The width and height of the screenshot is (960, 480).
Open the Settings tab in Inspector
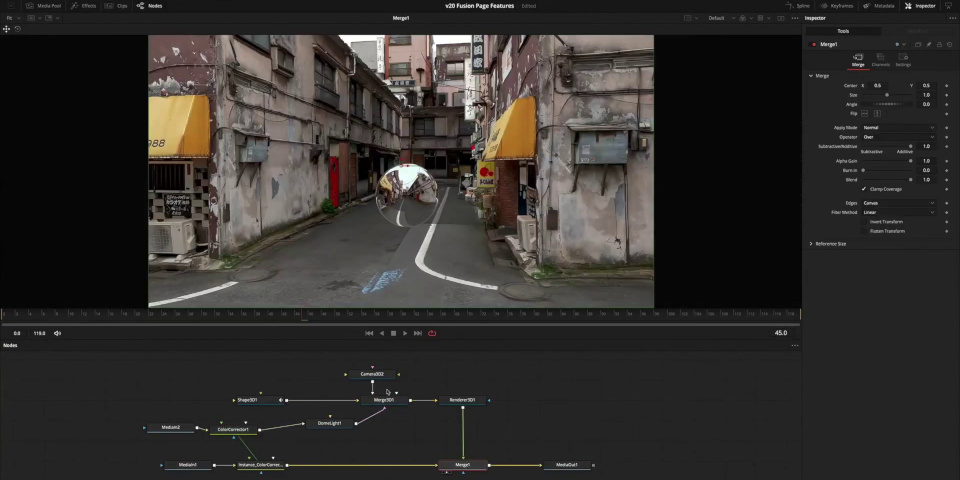click(903, 60)
